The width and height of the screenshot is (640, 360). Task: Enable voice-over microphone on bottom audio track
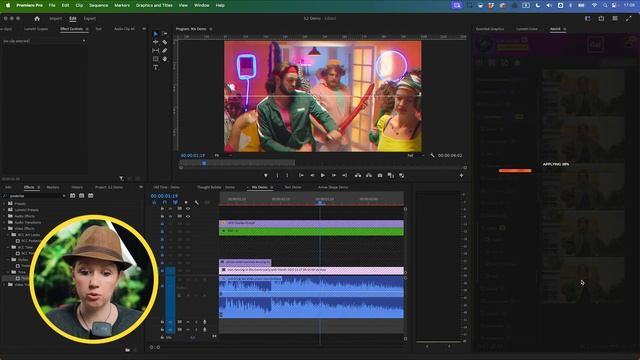[204, 329]
